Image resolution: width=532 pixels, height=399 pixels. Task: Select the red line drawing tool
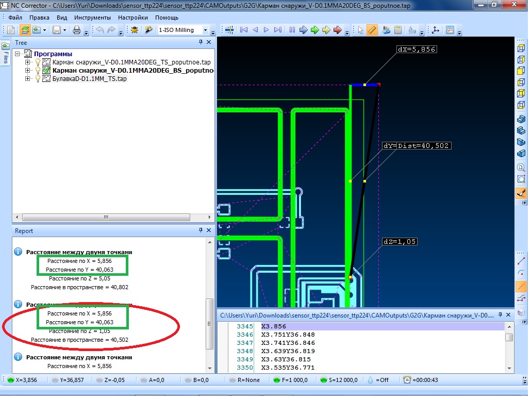point(521,261)
